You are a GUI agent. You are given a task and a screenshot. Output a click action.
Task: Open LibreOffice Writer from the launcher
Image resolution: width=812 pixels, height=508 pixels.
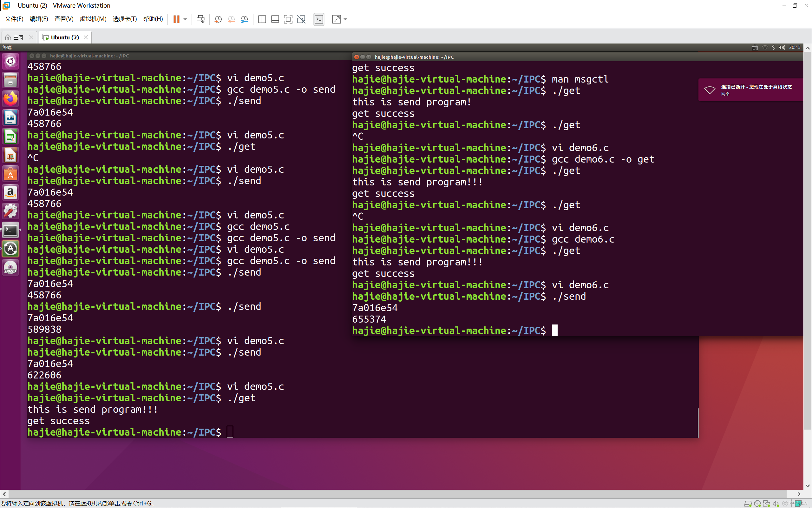10,118
